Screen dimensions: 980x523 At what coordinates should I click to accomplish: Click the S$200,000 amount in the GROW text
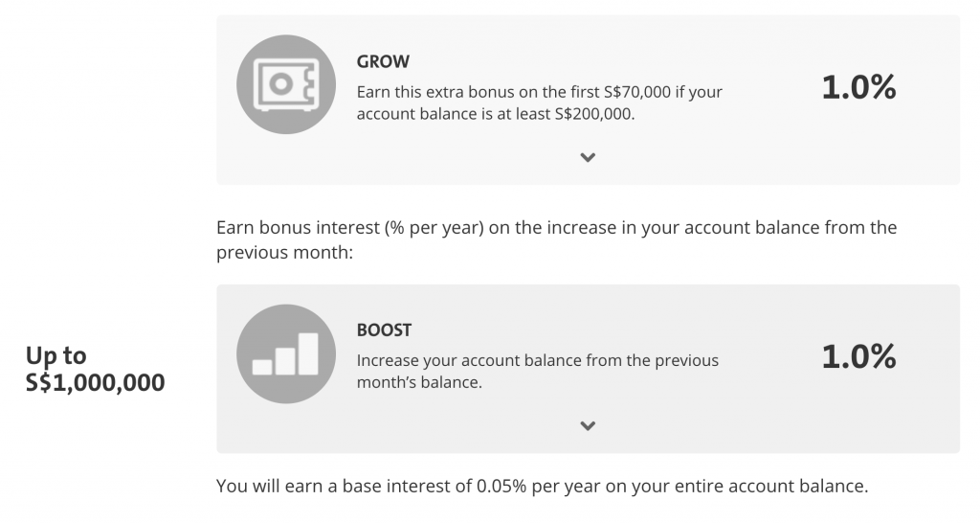pos(594,114)
